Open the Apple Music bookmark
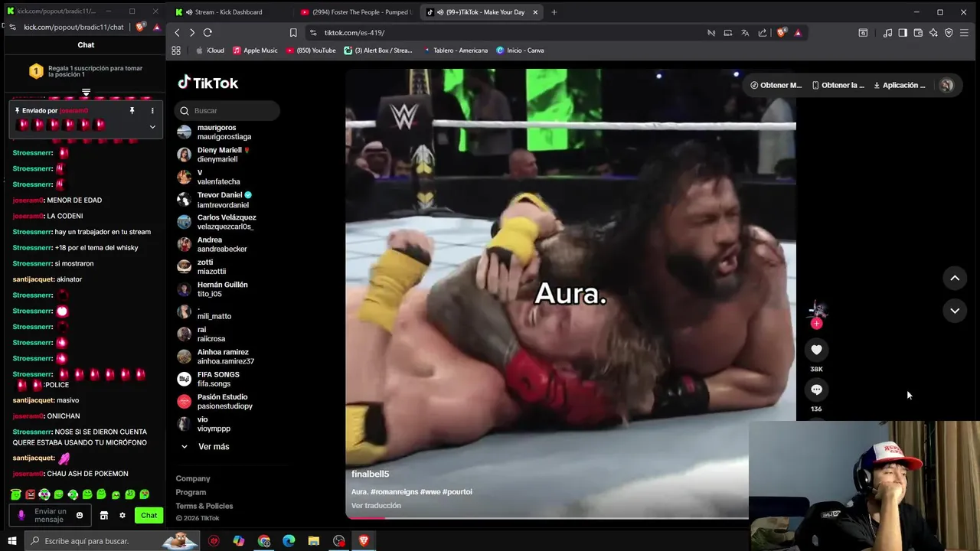 click(x=255, y=51)
